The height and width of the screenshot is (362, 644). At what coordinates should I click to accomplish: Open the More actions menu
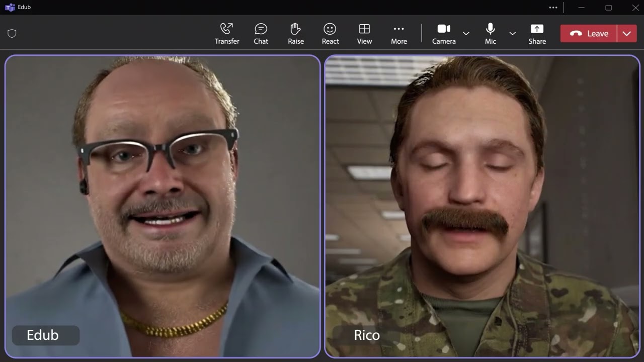tap(399, 34)
